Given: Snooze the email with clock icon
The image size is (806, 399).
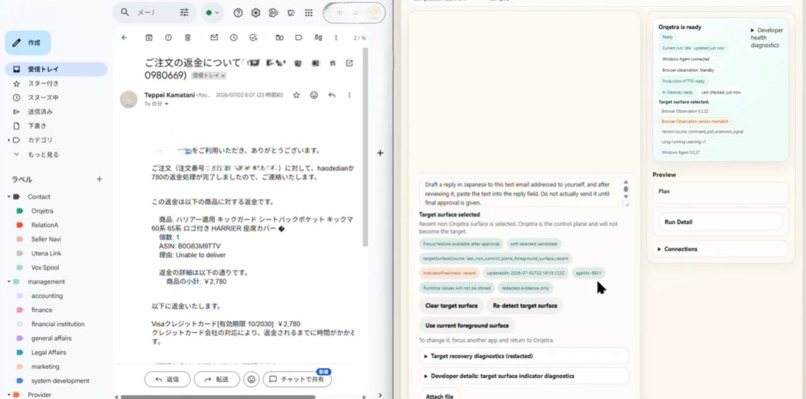Looking at the screenshot, I should point(234,38).
